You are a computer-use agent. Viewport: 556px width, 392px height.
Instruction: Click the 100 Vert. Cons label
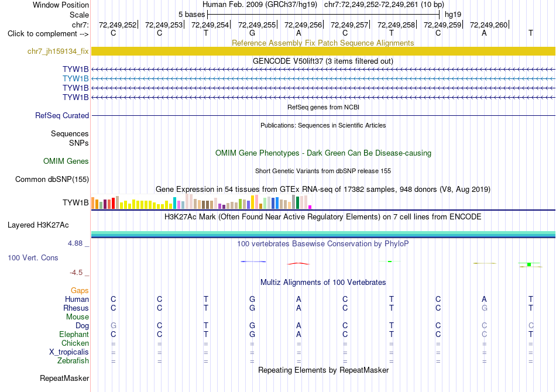point(33,258)
